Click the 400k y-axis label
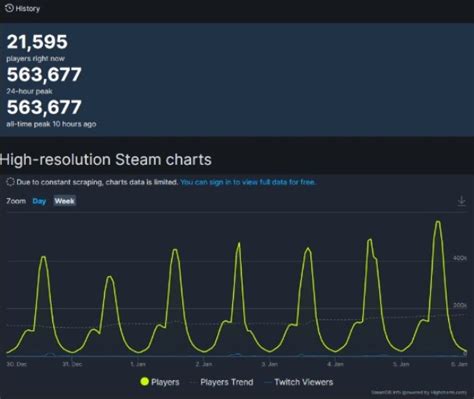474x399 pixels. pos(460,258)
